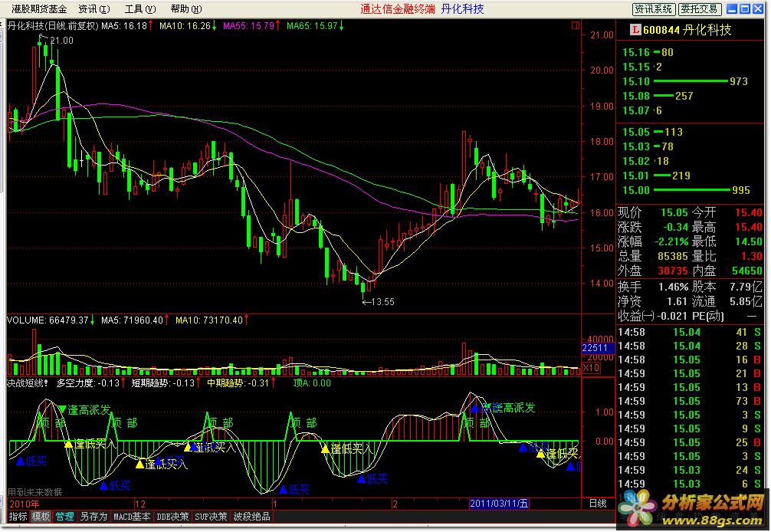
Task: Click the 外盘 30735 value
Action: coord(673,271)
